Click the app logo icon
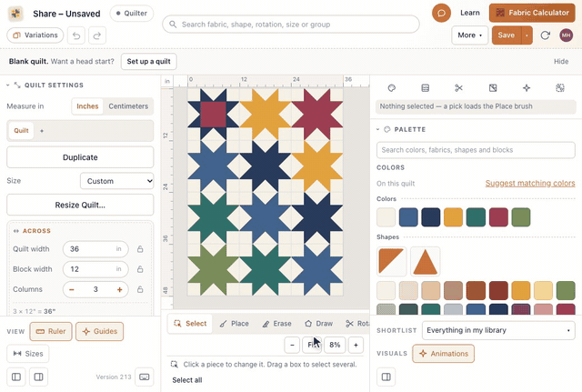Viewport: 582px width, 392px height. (15, 14)
